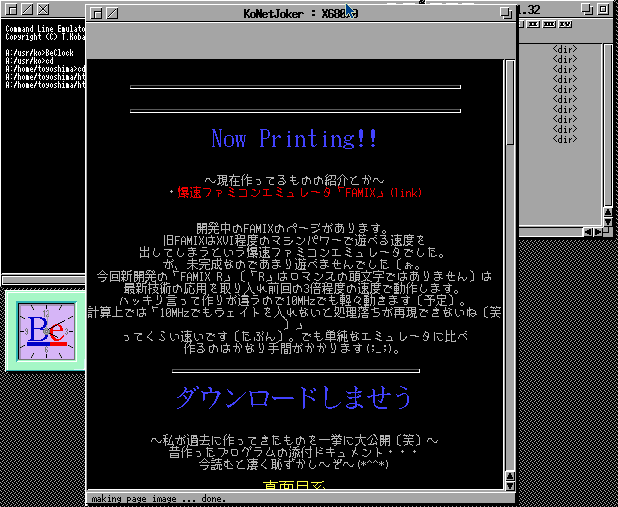Click the overlapping-squares icon in the file manager title bar
The height and width of the screenshot is (507, 618).
pyautogui.click(x=587, y=9)
